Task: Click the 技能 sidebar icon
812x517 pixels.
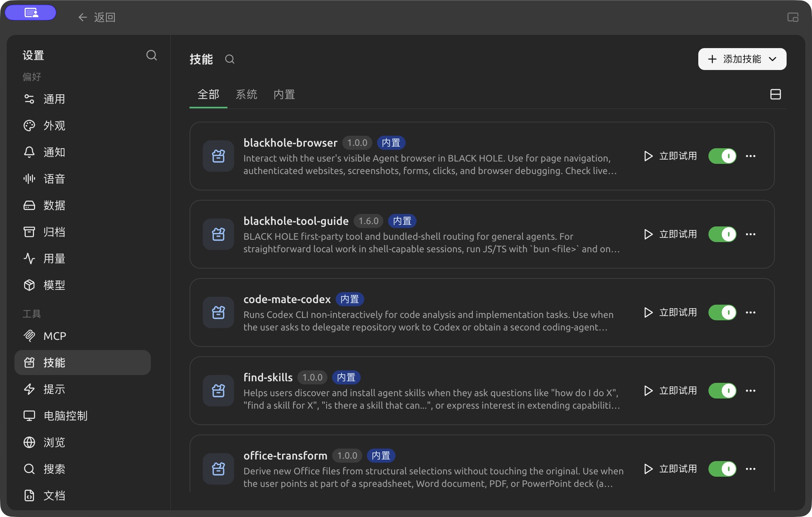Action: [x=29, y=363]
